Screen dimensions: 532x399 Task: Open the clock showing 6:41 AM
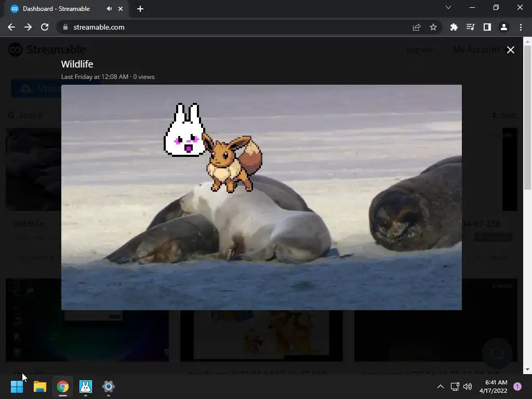point(494,387)
